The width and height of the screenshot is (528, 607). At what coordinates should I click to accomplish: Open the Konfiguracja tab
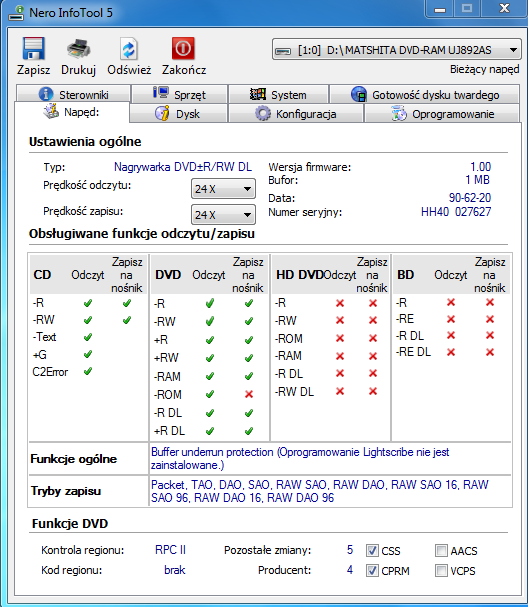[296, 113]
